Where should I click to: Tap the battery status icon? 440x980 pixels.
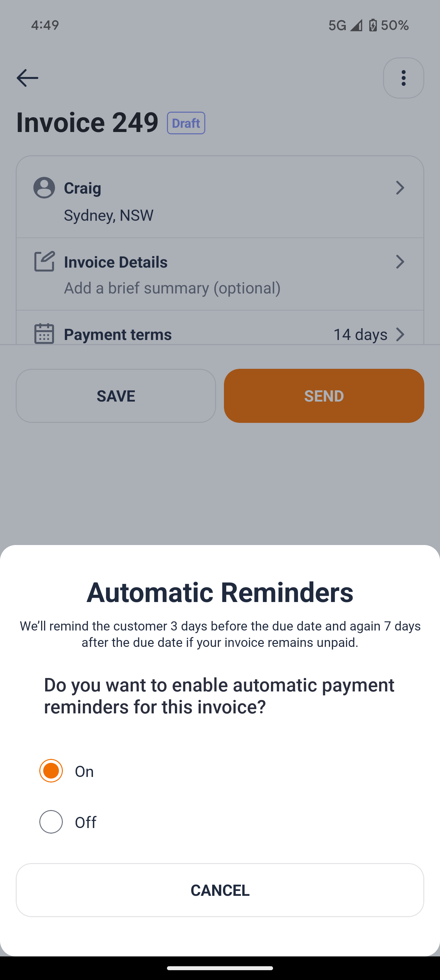coord(373,25)
